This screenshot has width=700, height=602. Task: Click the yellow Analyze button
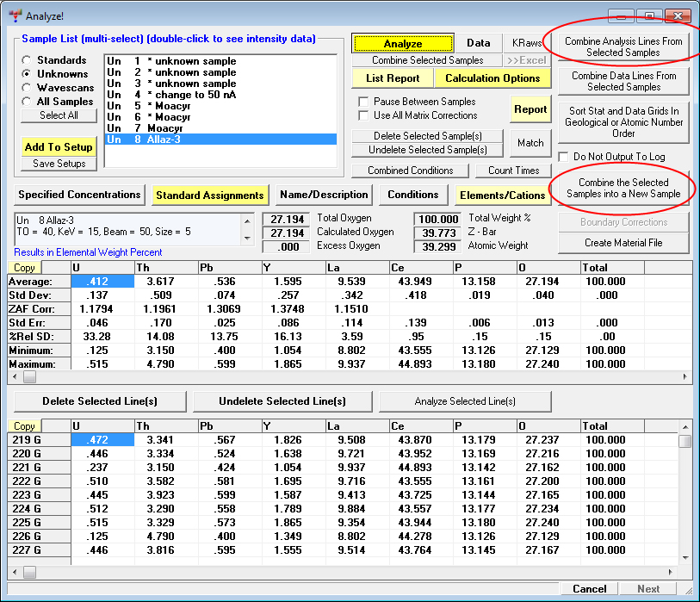402,44
